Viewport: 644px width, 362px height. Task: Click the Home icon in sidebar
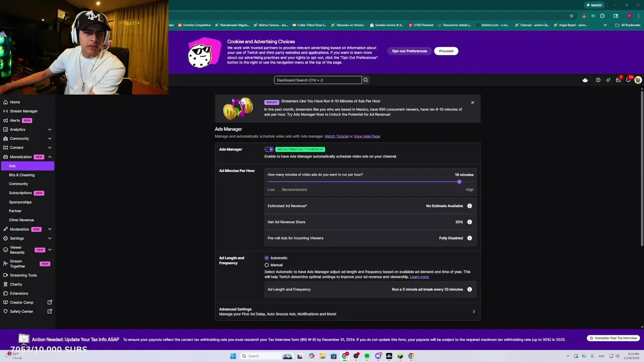(x=6, y=102)
